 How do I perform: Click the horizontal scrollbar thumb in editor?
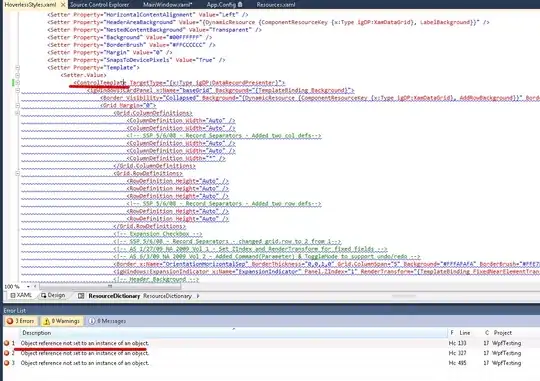[110, 286]
